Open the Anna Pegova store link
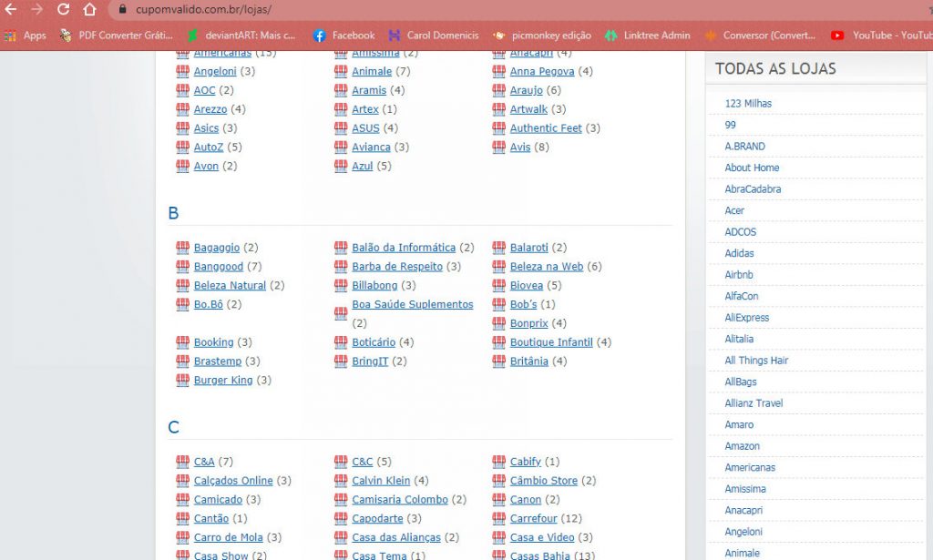This screenshot has width=933, height=560. [x=542, y=71]
